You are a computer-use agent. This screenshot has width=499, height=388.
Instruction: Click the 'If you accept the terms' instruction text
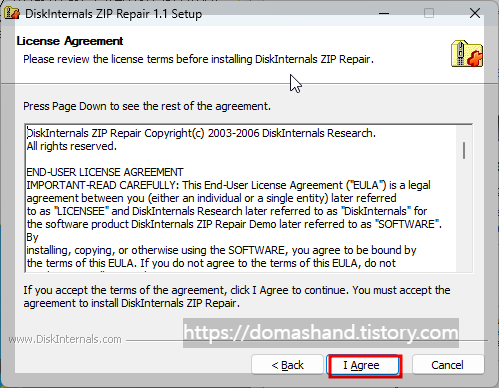point(237,297)
